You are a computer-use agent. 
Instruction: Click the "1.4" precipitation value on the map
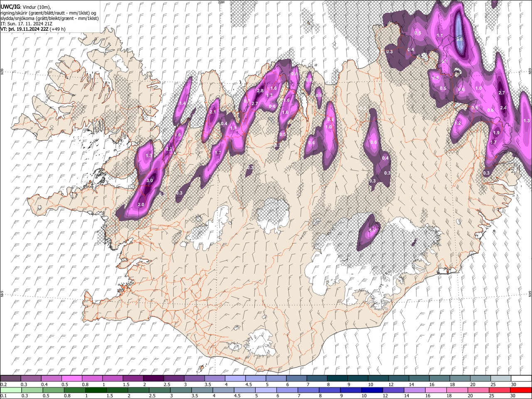coord(182,103)
